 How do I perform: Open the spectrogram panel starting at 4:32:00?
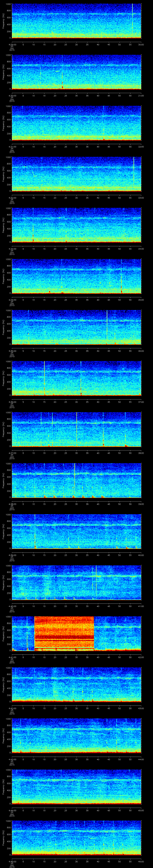76,174
